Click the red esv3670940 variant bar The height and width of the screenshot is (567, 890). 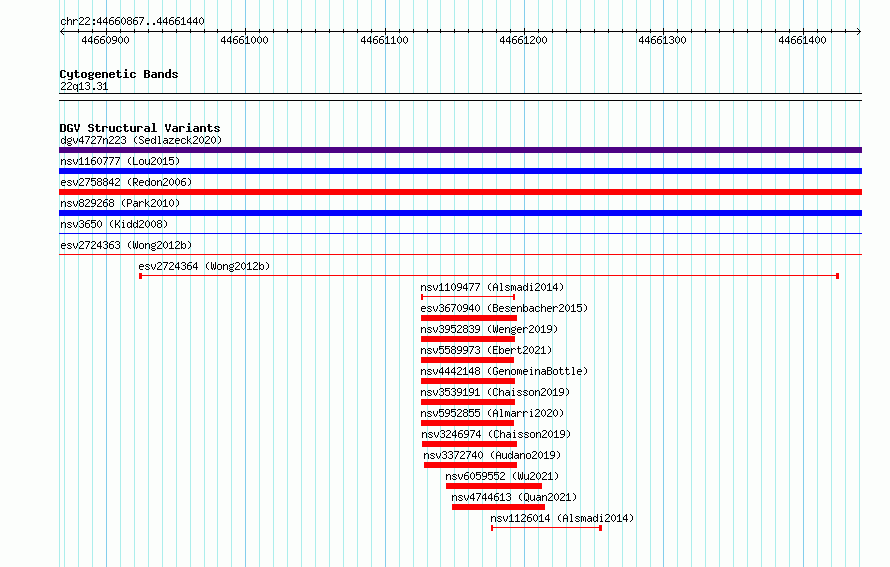tap(469, 318)
